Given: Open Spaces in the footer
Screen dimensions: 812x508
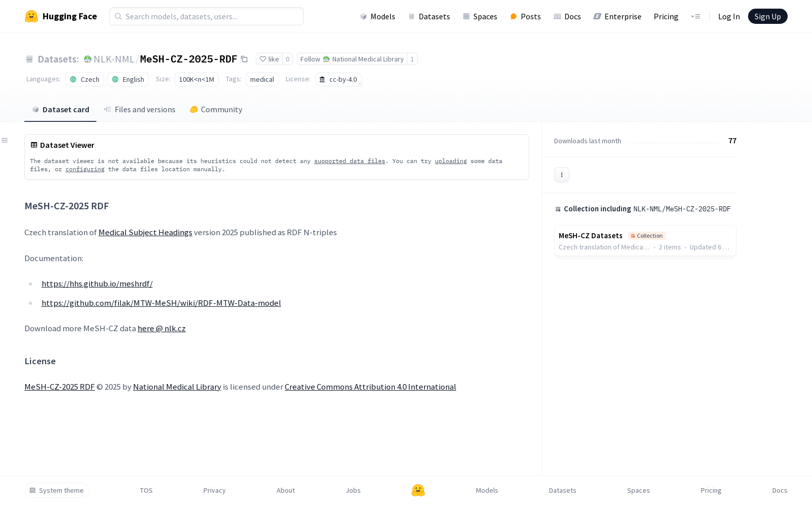Looking at the screenshot, I should pyautogui.click(x=638, y=490).
